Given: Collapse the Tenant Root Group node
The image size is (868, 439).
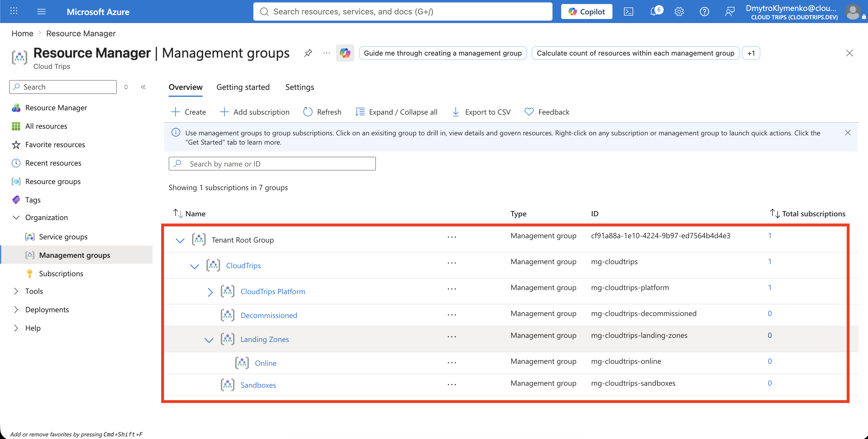Looking at the screenshot, I should [x=180, y=241].
